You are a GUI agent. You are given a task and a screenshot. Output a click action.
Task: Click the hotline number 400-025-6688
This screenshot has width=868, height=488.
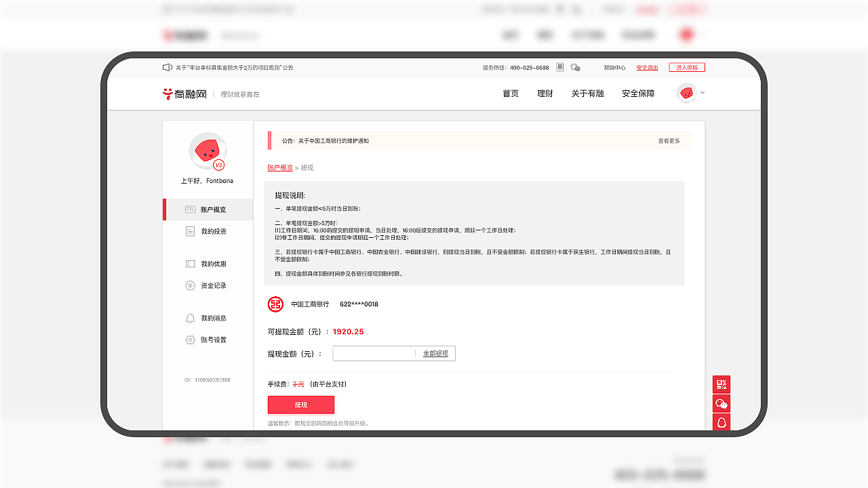click(530, 68)
